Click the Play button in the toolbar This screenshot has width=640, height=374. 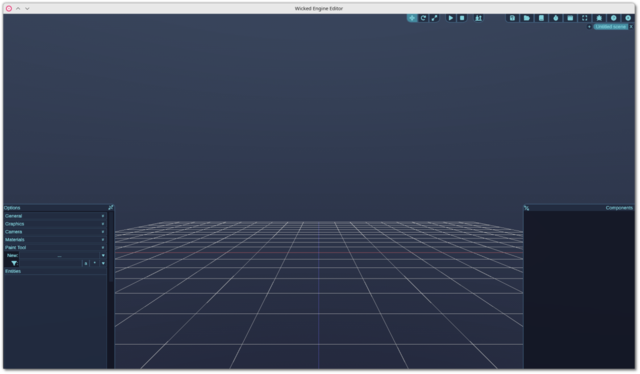(451, 18)
